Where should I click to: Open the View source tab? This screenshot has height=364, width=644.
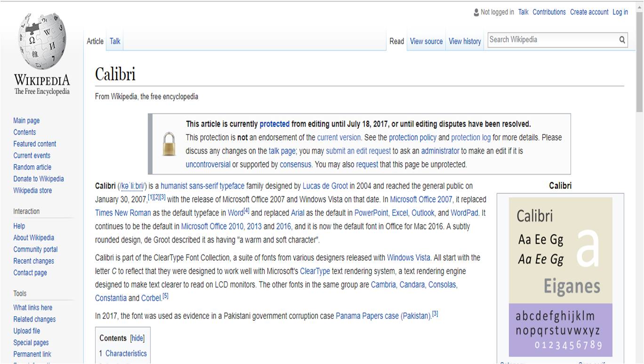[426, 41]
